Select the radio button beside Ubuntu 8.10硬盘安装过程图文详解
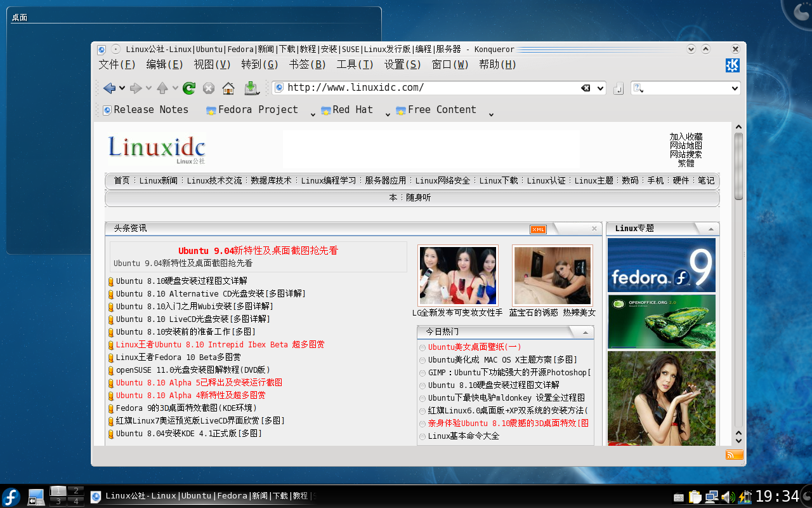This screenshot has height=508, width=812. click(422, 385)
